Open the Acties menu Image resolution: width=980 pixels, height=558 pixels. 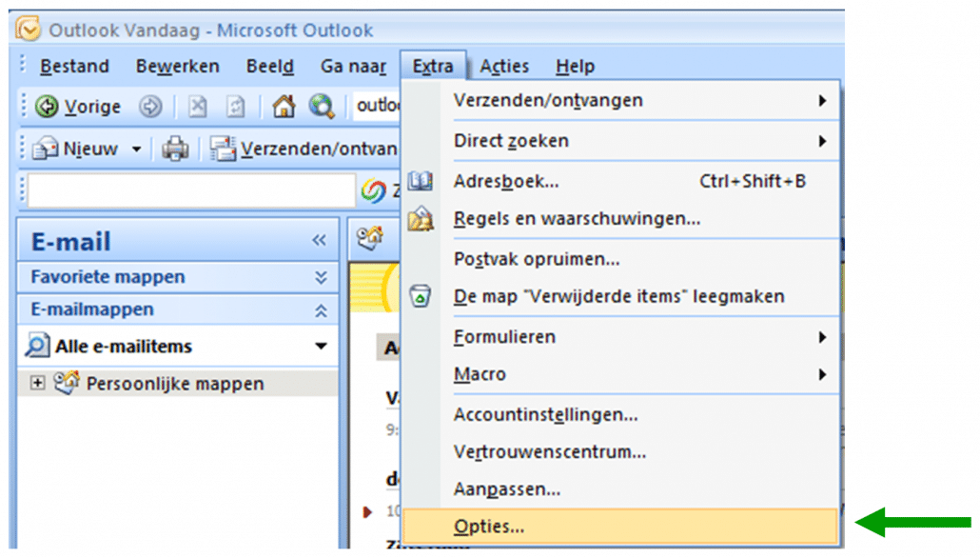504,66
